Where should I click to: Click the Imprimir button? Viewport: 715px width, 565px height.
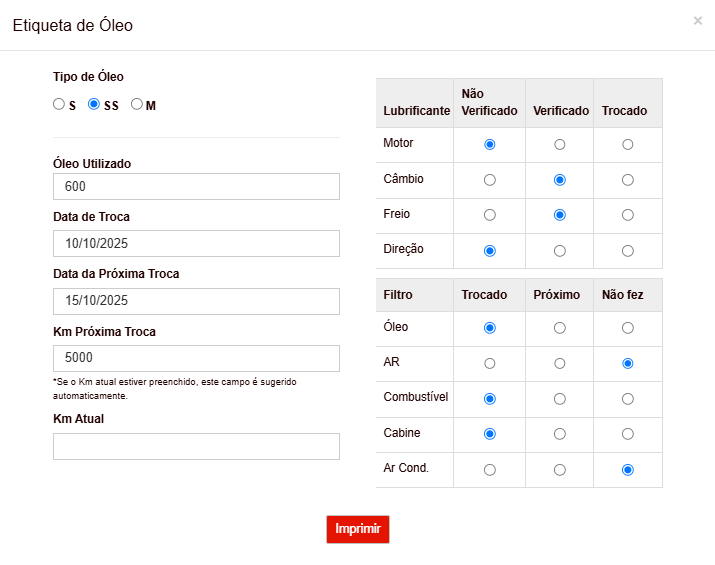click(x=358, y=529)
